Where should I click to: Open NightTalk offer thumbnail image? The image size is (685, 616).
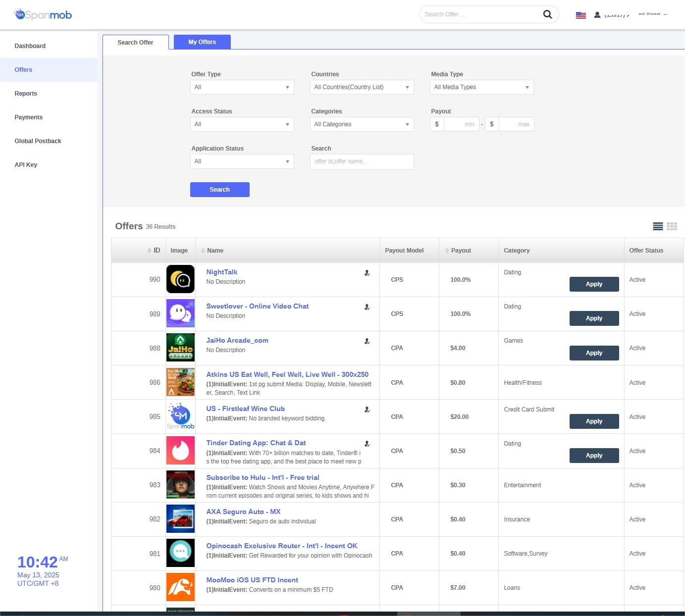click(x=180, y=279)
